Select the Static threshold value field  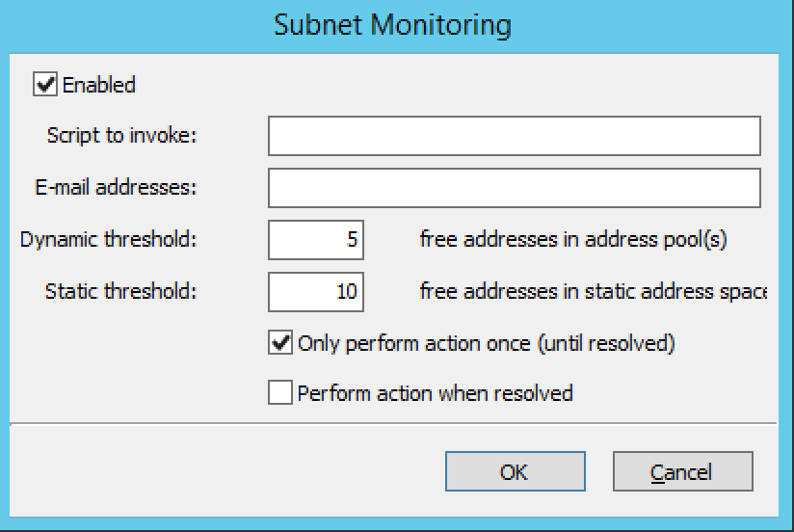[316, 291]
